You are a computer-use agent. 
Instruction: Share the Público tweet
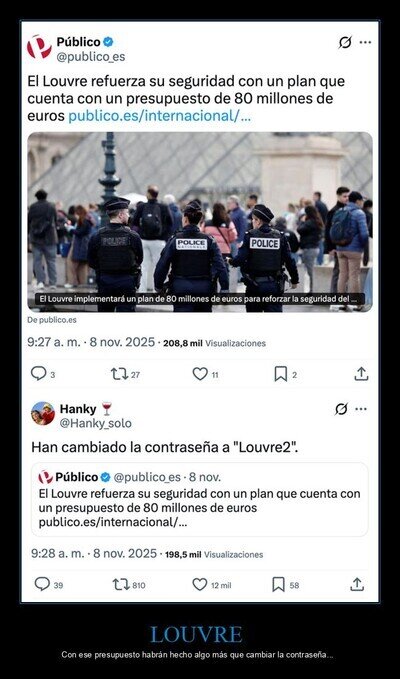click(361, 374)
